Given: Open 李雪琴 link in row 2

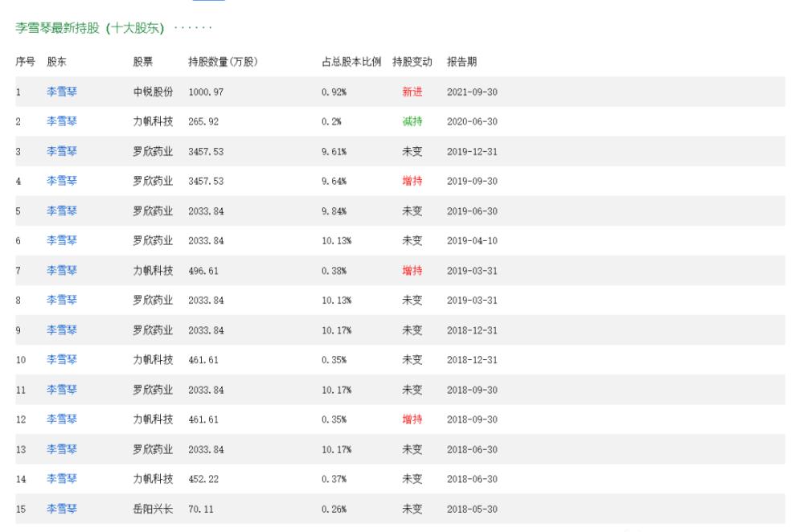Looking at the screenshot, I should coord(62,121).
